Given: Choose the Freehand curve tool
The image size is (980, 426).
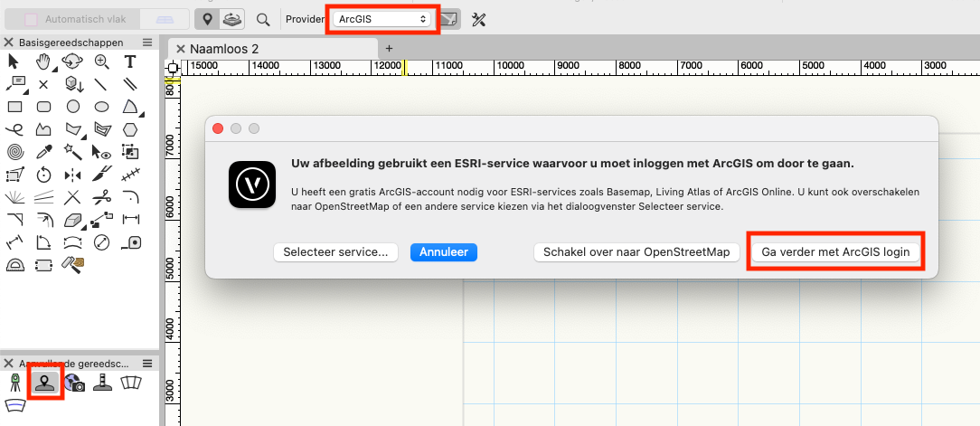Looking at the screenshot, I should [x=14, y=129].
